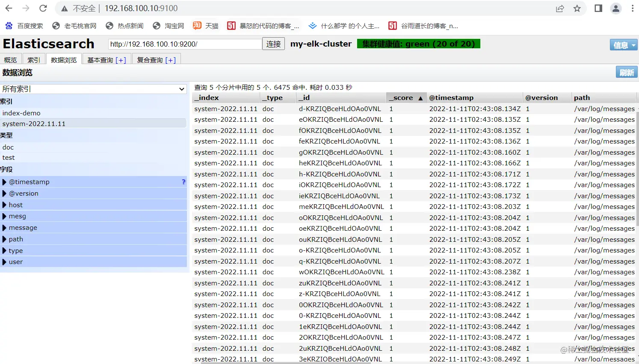Viewport: 639px width, 364px height.
Task: Click the browser address bar URL
Action: coord(141,8)
